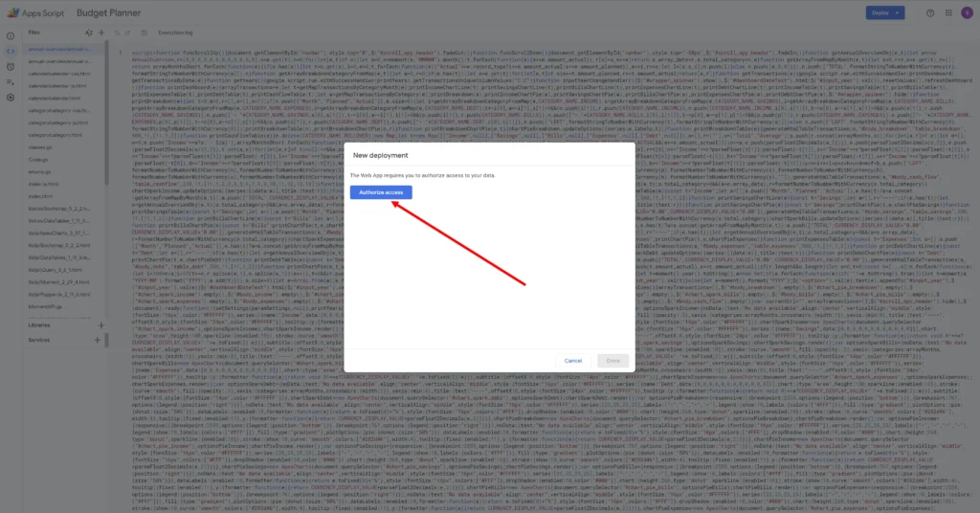Click the Done button in dialog
The width and height of the screenshot is (980, 513).
point(612,361)
